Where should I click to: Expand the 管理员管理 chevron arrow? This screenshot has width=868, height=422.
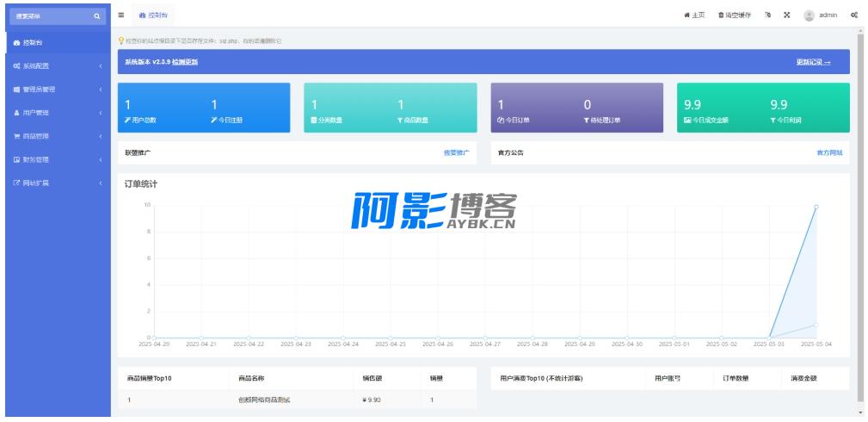[101, 90]
